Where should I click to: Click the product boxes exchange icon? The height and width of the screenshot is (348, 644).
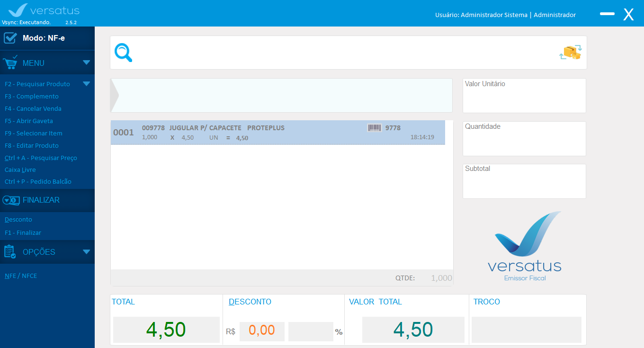coord(570,53)
